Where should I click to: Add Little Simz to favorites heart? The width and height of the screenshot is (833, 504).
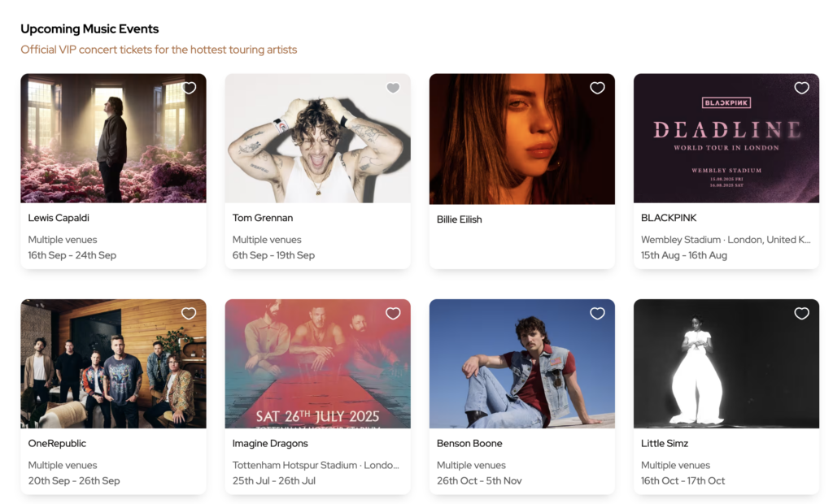tap(801, 313)
